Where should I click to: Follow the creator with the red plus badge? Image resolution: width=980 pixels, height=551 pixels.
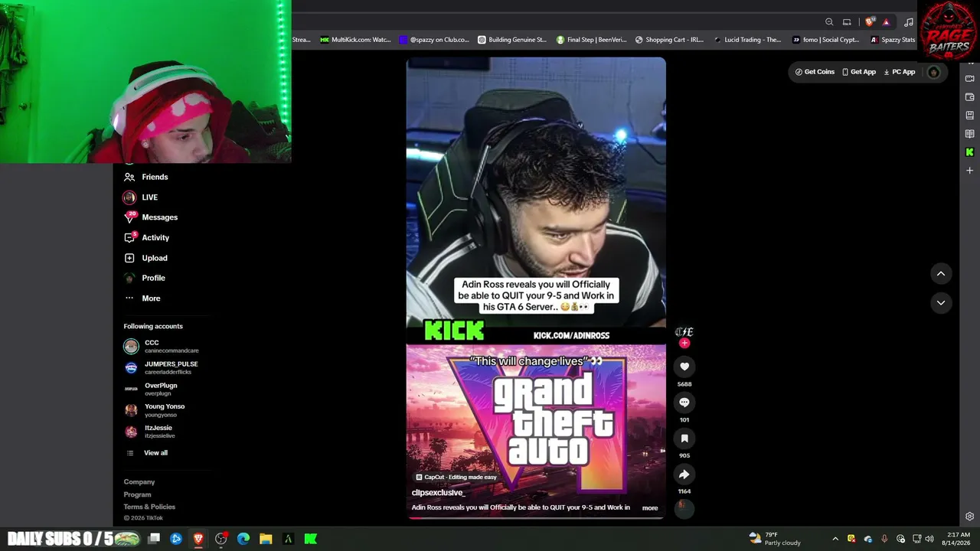point(684,344)
